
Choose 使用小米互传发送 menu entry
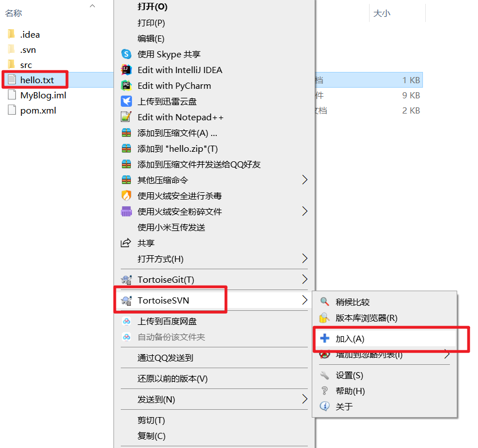pyautogui.click(x=214, y=227)
